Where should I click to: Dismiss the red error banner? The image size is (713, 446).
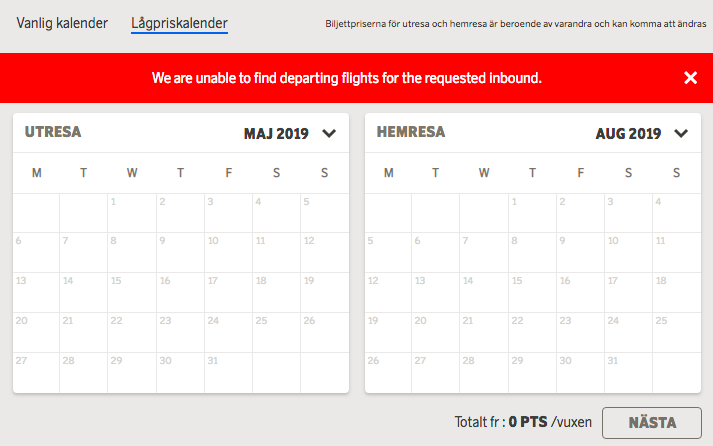690,78
